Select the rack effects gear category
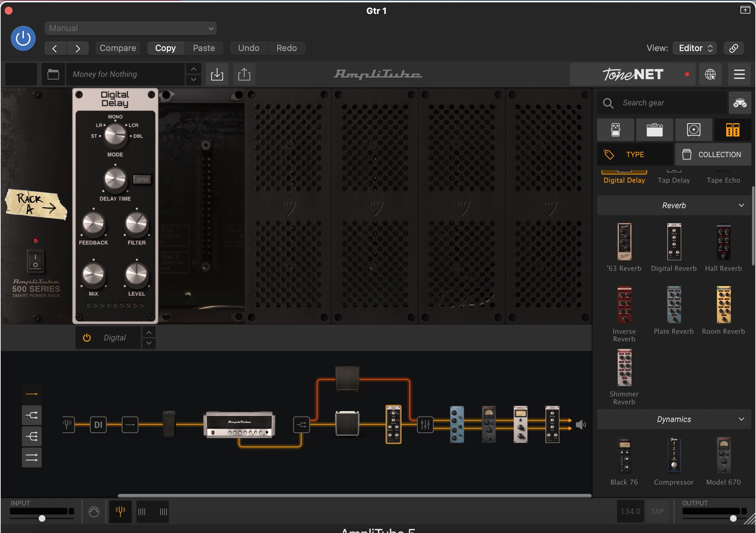Viewport: 756px width, 533px height. click(733, 130)
